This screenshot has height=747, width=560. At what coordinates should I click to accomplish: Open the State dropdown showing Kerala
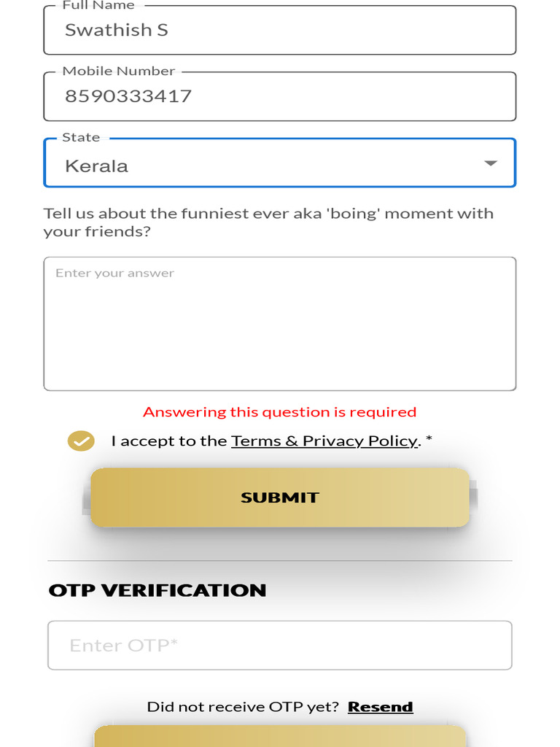(x=262, y=165)
